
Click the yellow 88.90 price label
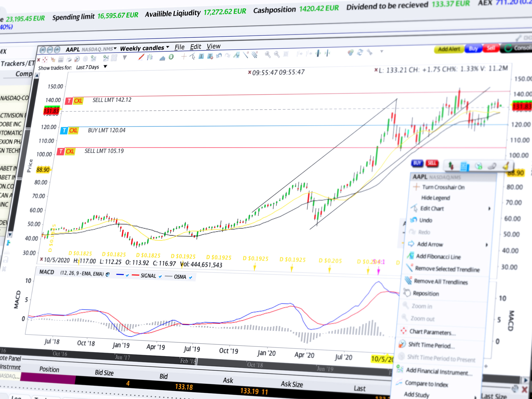(x=43, y=170)
